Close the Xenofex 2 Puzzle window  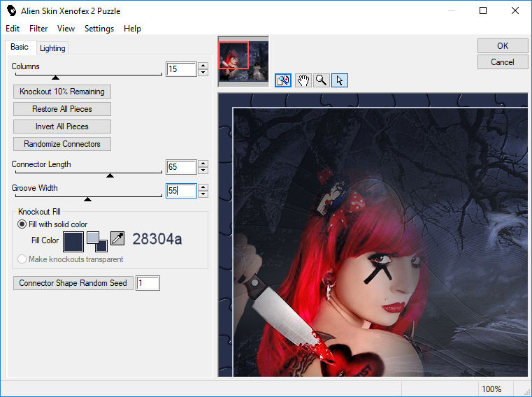click(515, 10)
